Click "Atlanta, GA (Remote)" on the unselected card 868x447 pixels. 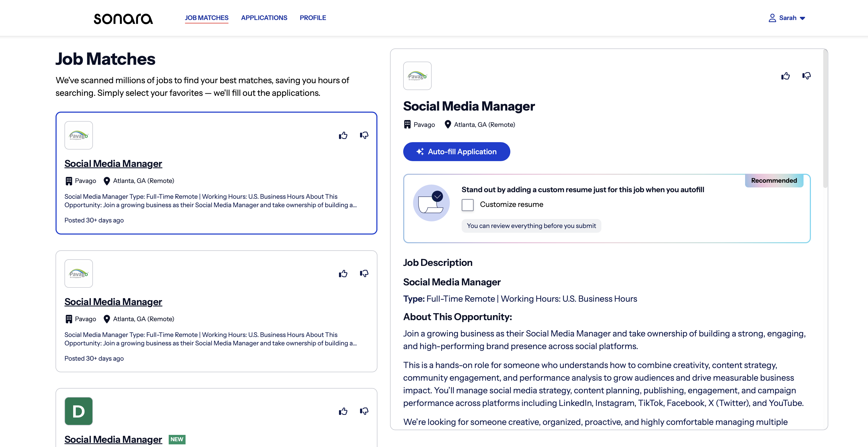click(143, 319)
